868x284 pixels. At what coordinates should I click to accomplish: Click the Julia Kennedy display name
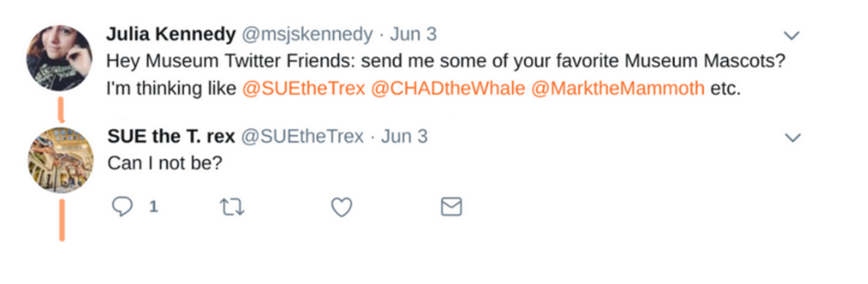click(171, 35)
